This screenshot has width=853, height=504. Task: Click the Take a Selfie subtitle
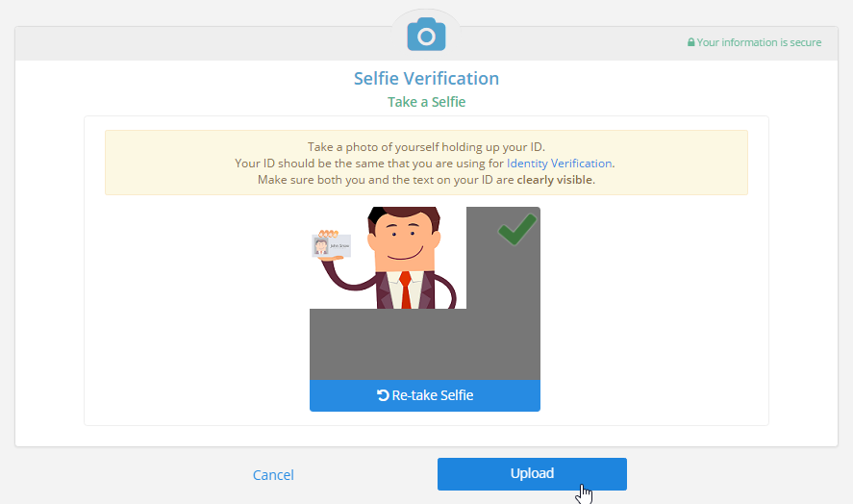pyautogui.click(x=426, y=102)
